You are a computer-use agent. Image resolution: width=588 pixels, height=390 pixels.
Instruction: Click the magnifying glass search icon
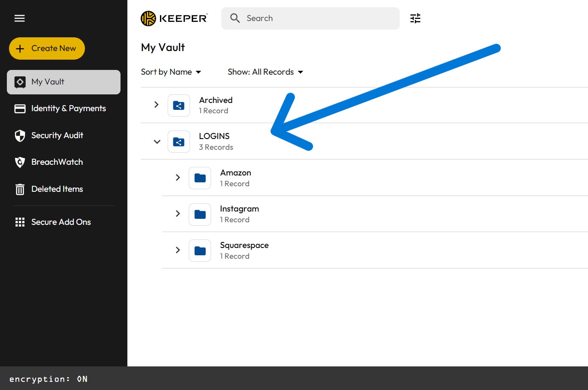click(x=235, y=18)
